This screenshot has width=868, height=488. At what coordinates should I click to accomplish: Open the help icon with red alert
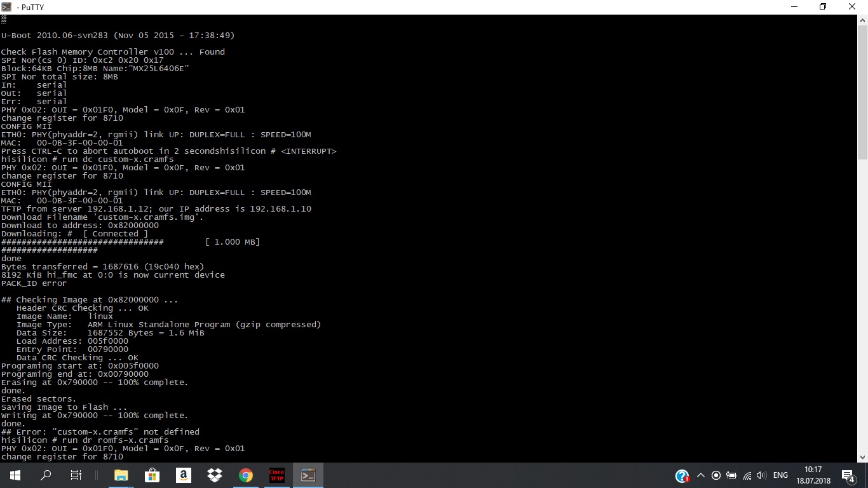point(682,475)
